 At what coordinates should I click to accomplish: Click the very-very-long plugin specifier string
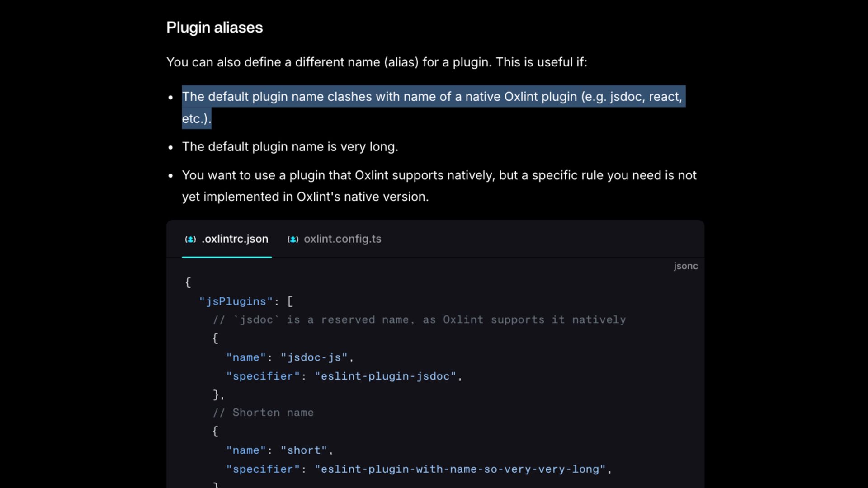(x=460, y=469)
